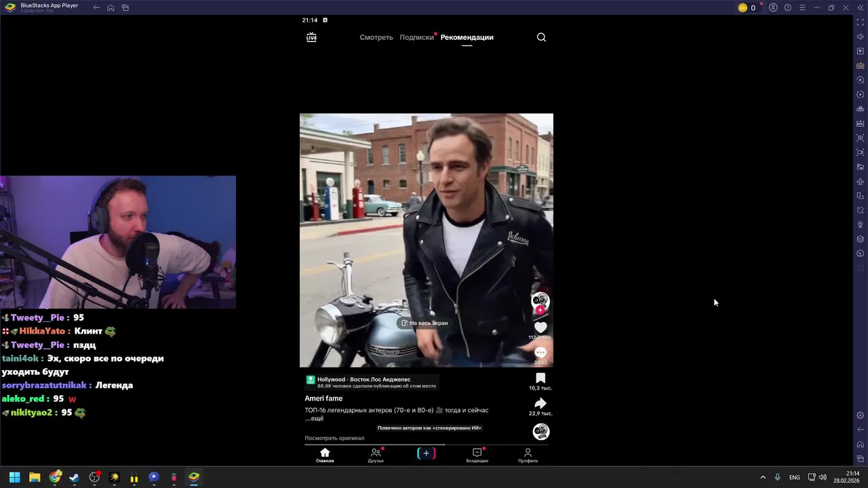
Task: Go back with BlueStacks back arrow
Action: point(96,7)
